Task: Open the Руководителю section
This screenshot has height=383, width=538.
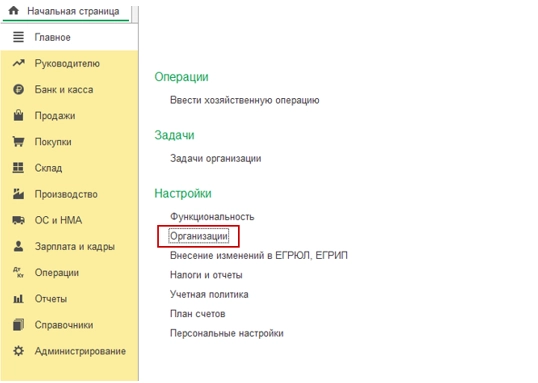Action: [67, 63]
